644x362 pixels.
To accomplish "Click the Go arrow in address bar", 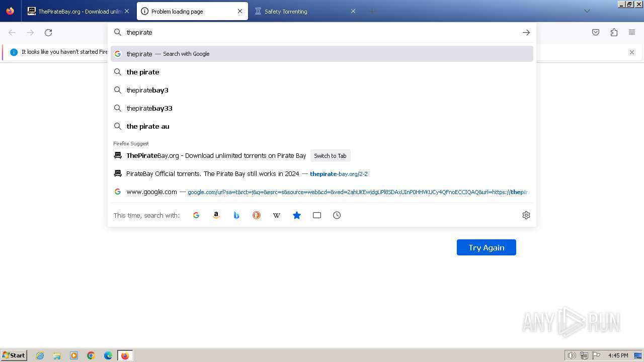I will (x=526, y=32).
